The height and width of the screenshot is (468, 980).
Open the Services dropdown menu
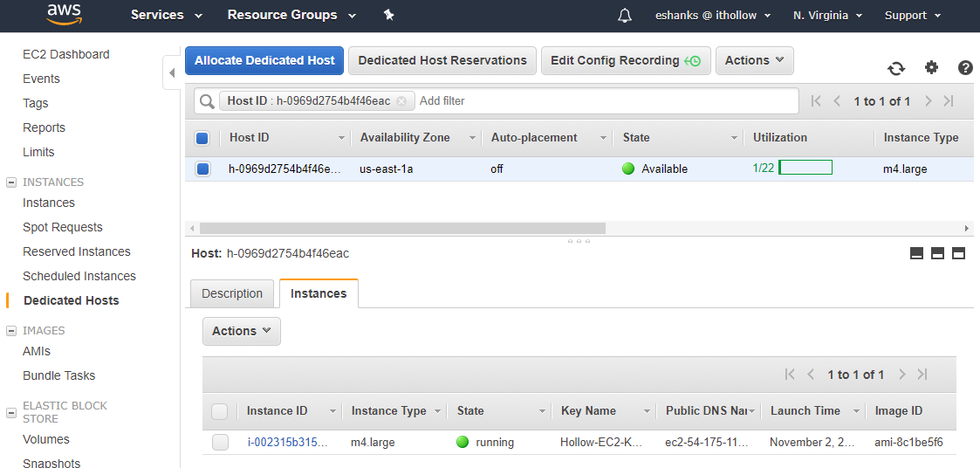coord(166,16)
